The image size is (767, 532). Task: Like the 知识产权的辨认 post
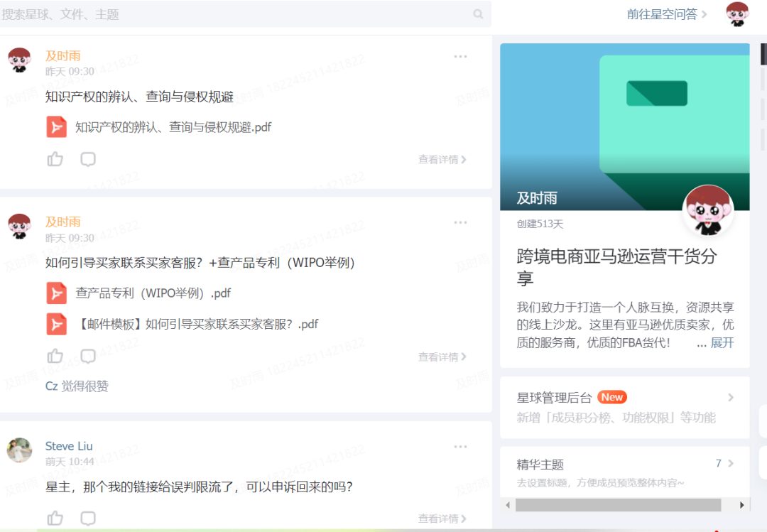(x=55, y=159)
